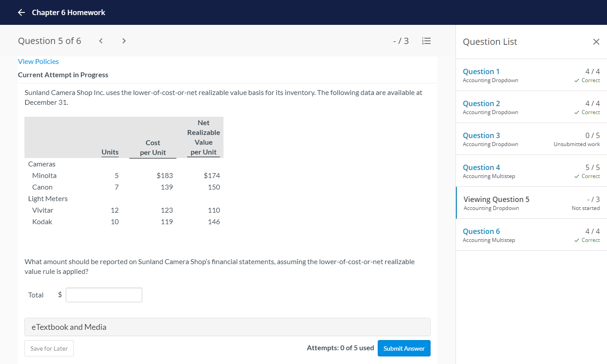Click the Minolta row label
Viewport: 607px width, 364px height.
(44, 176)
